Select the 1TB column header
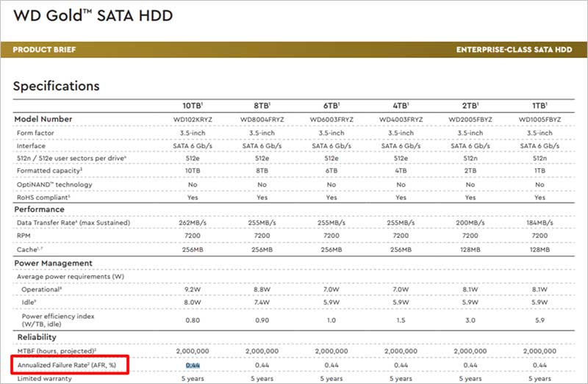This screenshot has height=384, width=588. click(x=539, y=106)
